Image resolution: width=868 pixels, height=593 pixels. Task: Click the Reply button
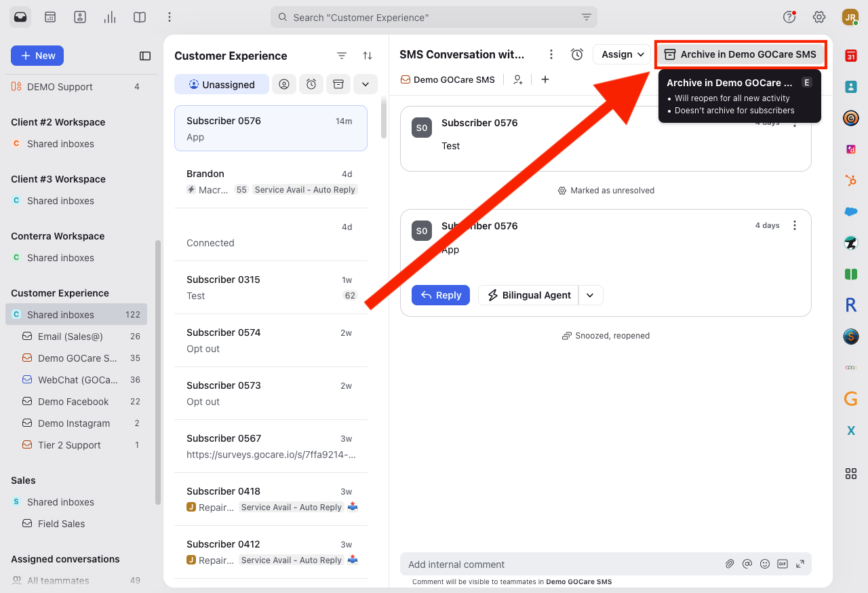pos(441,295)
